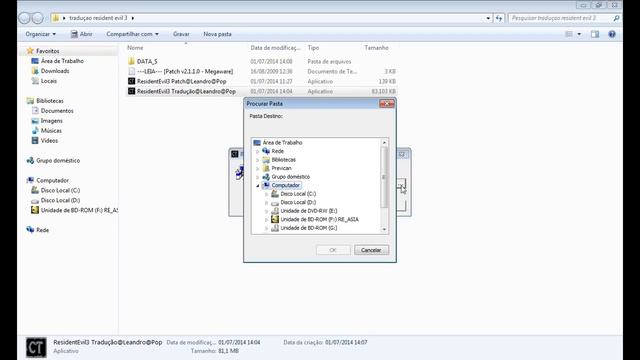Click the Disco Local (C:) sidebar icon
This screenshot has width=640, height=360.
[35, 190]
